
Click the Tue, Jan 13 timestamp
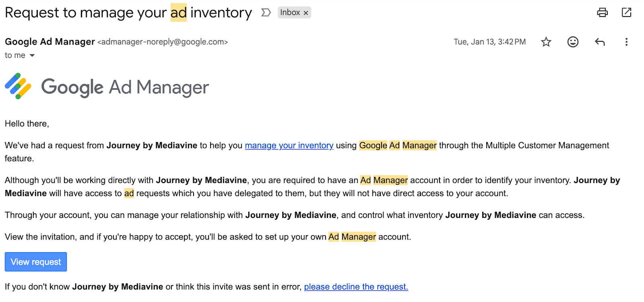489,42
